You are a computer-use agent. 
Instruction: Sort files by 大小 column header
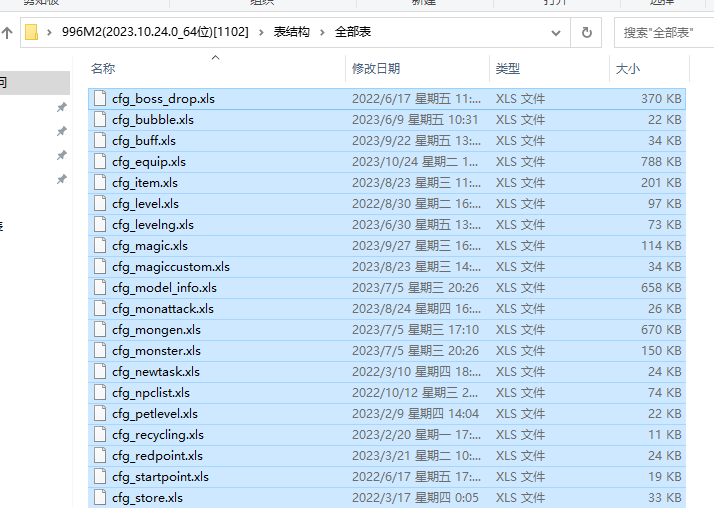click(x=628, y=69)
